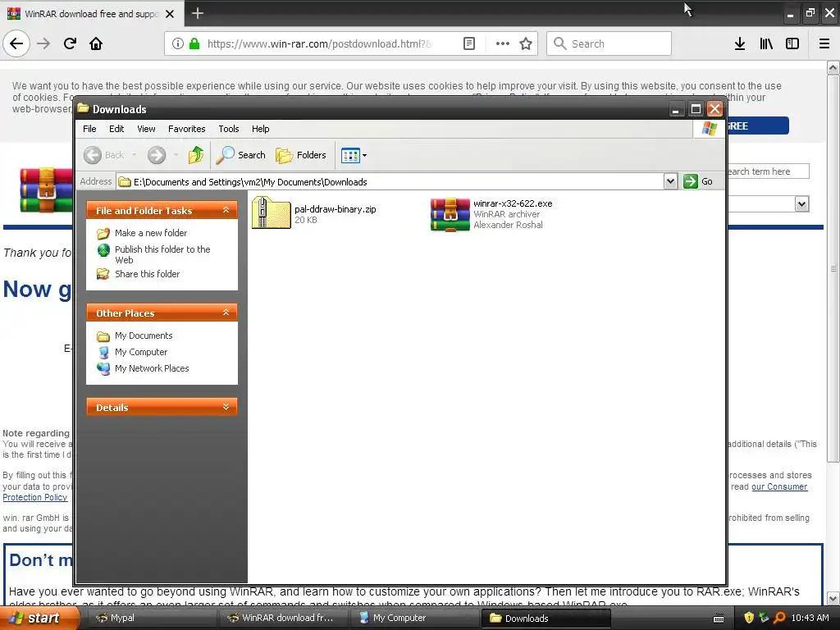Expand the Details panel
This screenshot has width=840, height=630.
(x=226, y=407)
